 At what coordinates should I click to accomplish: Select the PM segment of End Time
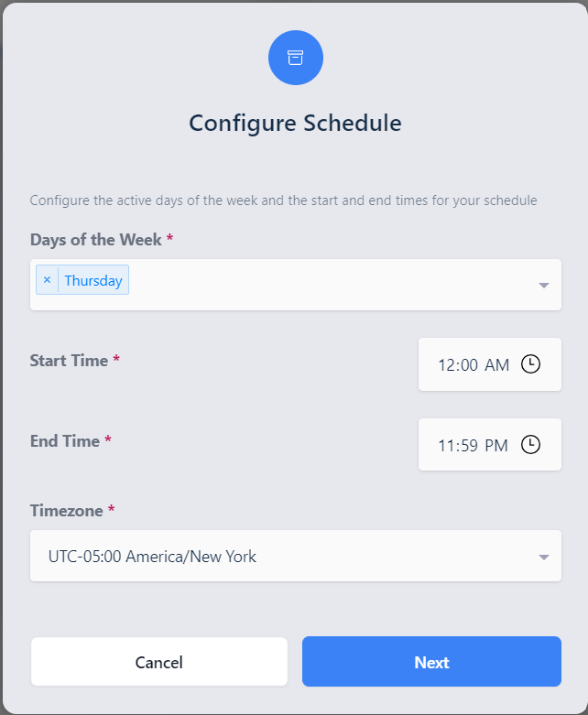[x=496, y=446]
